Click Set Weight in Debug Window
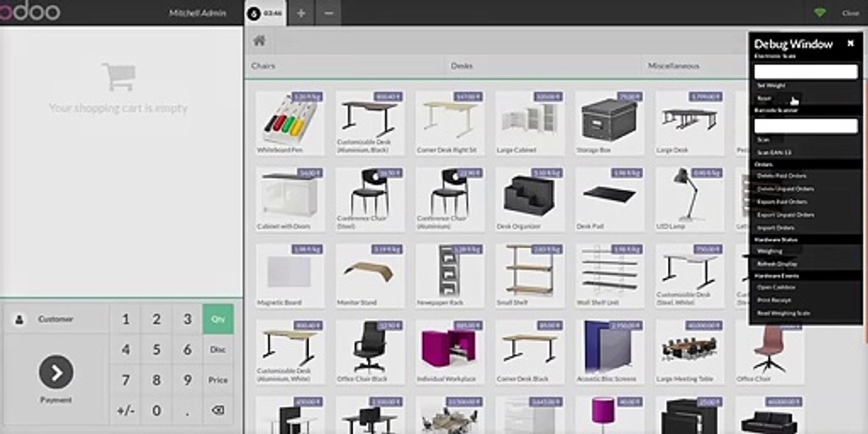 pyautogui.click(x=771, y=86)
